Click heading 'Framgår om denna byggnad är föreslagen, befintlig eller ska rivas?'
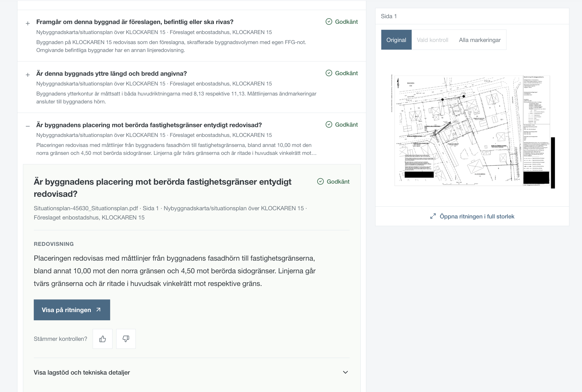582x392 pixels. (x=135, y=22)
